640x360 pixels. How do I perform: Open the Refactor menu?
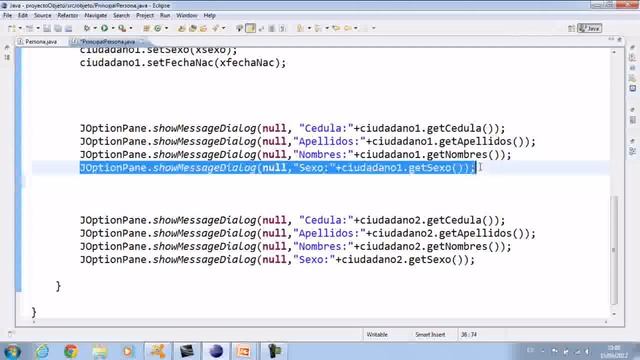point(68,16)
